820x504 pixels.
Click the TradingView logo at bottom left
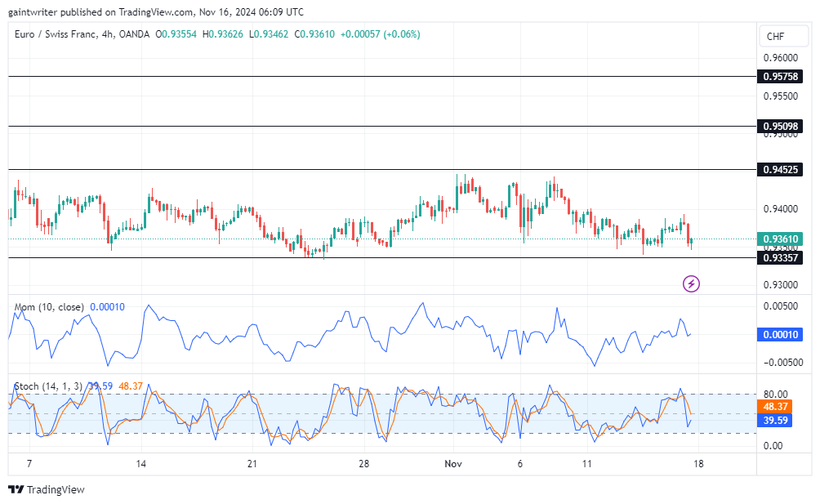[x=46, y=490]
